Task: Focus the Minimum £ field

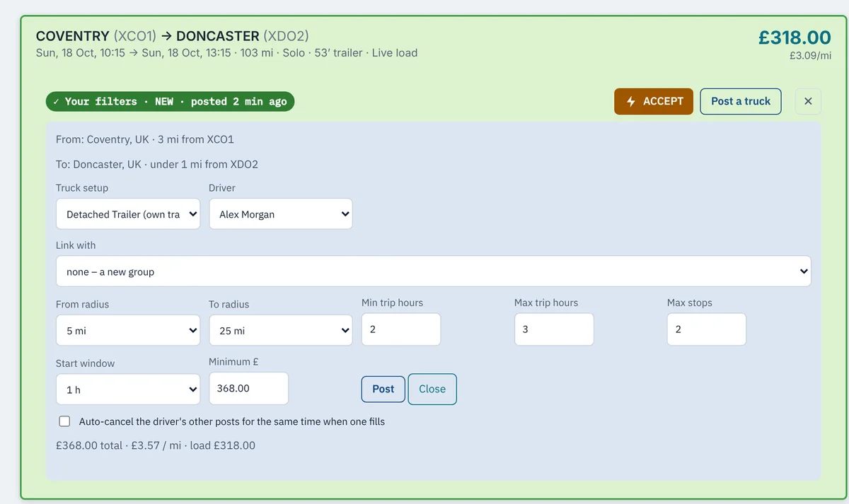Action: click(248, 388)
